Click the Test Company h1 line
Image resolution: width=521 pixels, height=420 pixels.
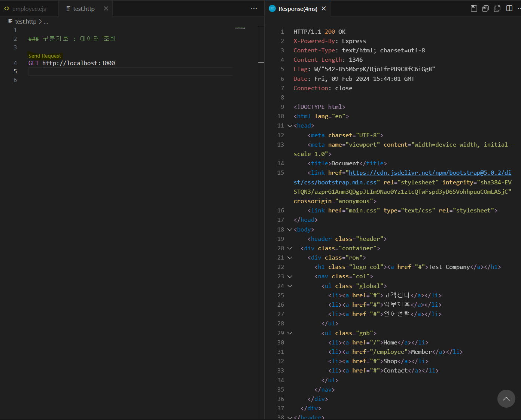(408, 267)
